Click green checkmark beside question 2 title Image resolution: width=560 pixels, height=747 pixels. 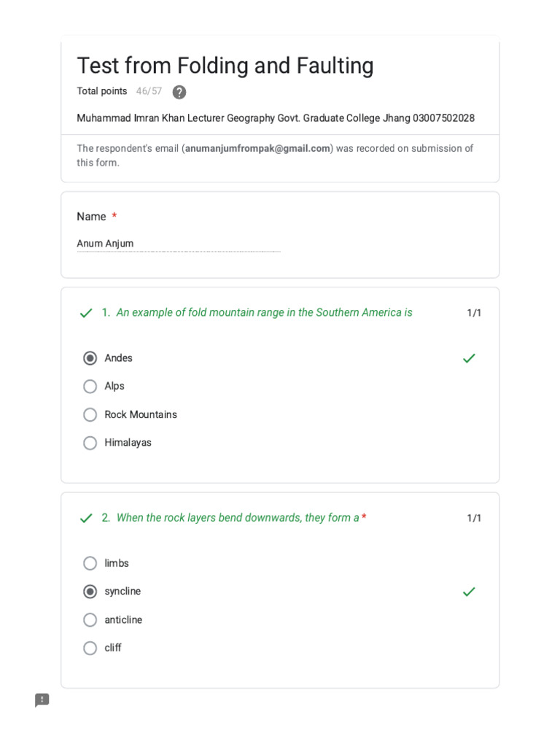coord(86,518)
